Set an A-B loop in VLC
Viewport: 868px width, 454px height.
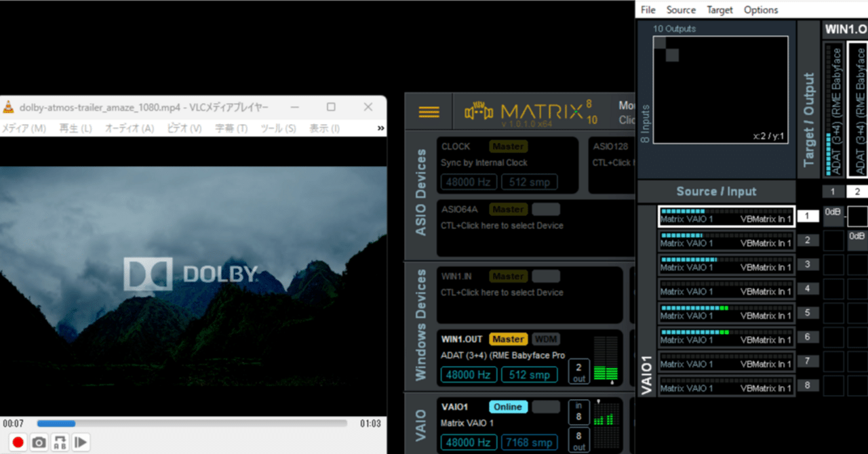pos(60,442)
